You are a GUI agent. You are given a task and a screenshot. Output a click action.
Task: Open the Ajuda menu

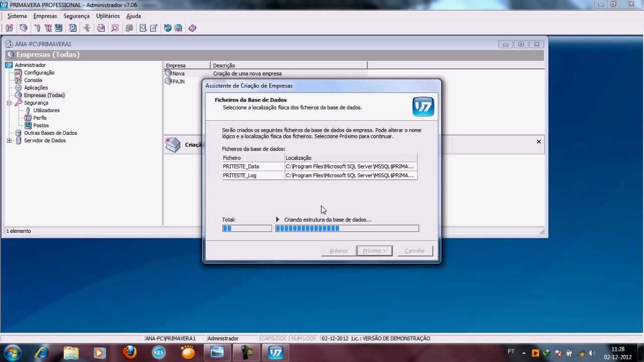[133, 16]
